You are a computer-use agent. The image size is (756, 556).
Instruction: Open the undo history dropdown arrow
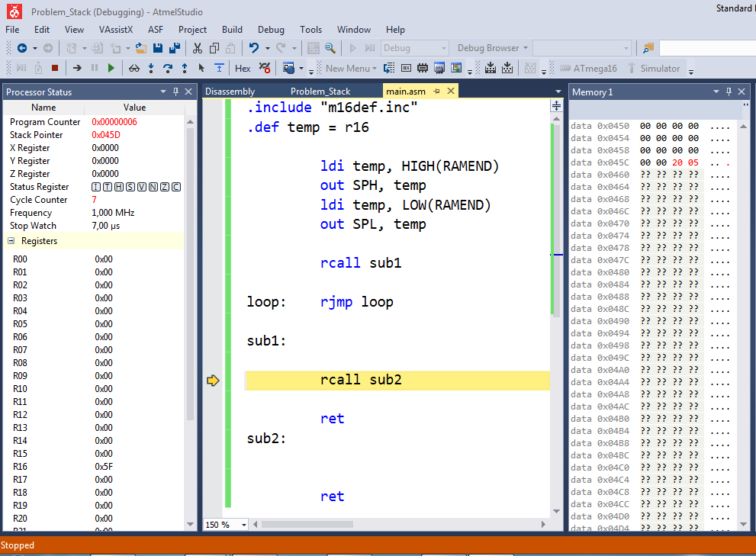click(268, 48)
